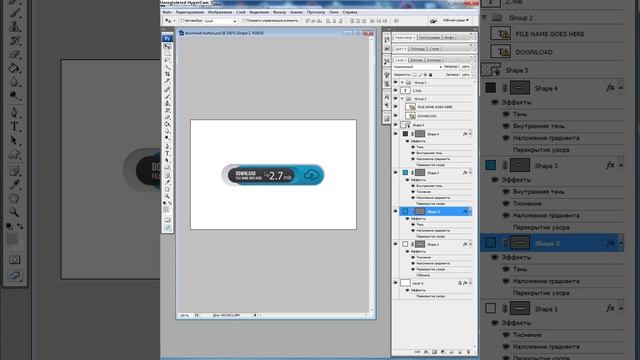
Task: Switch to the Гистограмма tab
Action: tap(429, 38)
